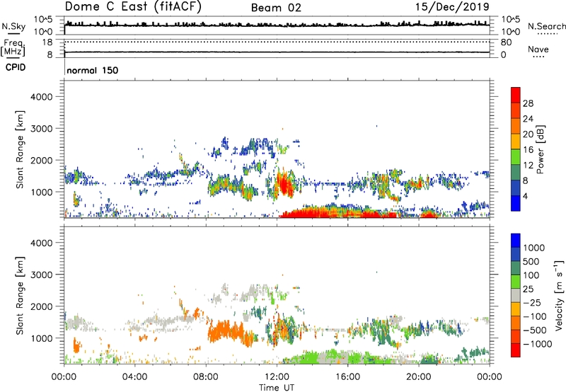566x392 pixels.
Task: Click the 100 tick on velocity scale
Action: [531, 275]
